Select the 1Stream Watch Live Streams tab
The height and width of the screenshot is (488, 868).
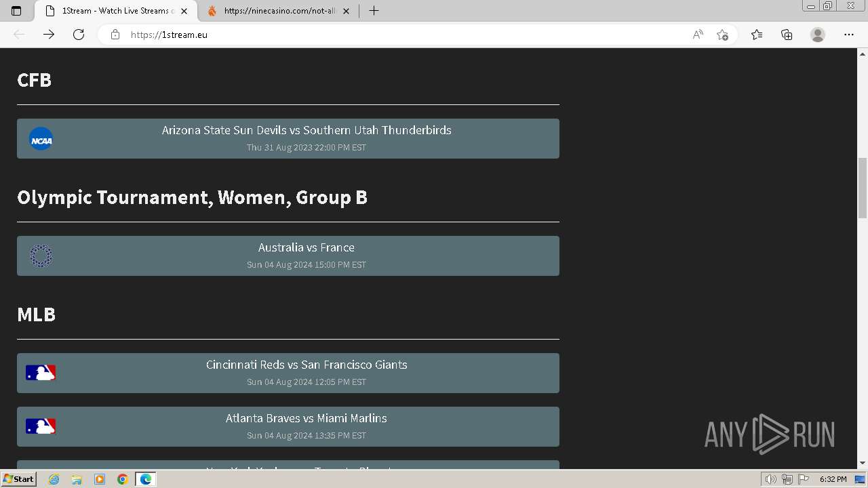(x=117, y=11)
